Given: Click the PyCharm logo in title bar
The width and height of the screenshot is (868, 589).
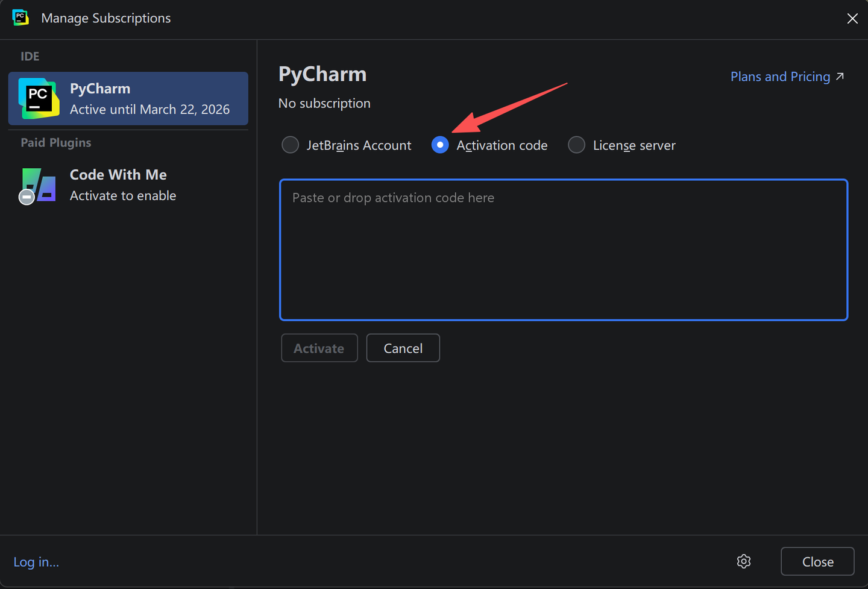Looking at the screenshot, I should (x=20, y=17).
